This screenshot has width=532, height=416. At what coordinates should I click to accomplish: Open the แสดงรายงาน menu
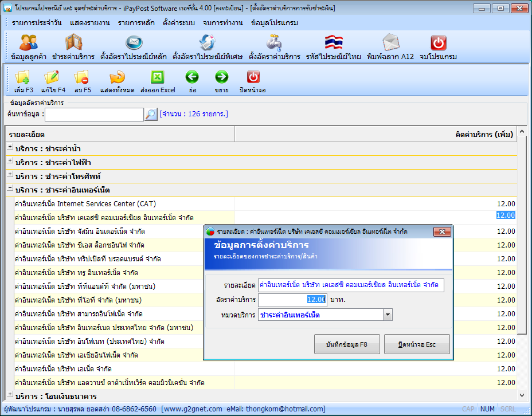pyautogui.click(x=90, y=23)
